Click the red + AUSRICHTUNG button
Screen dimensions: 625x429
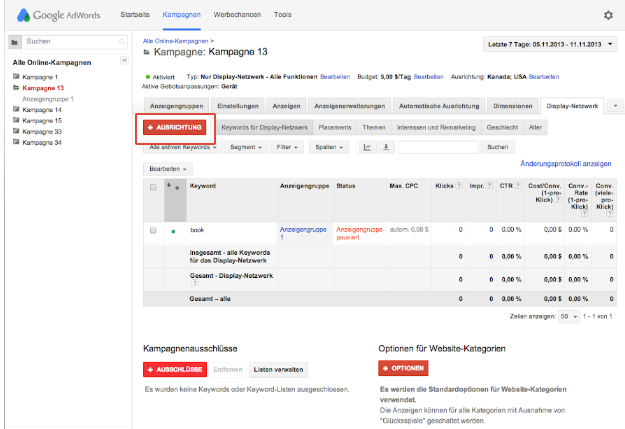(x=175, y=128)
